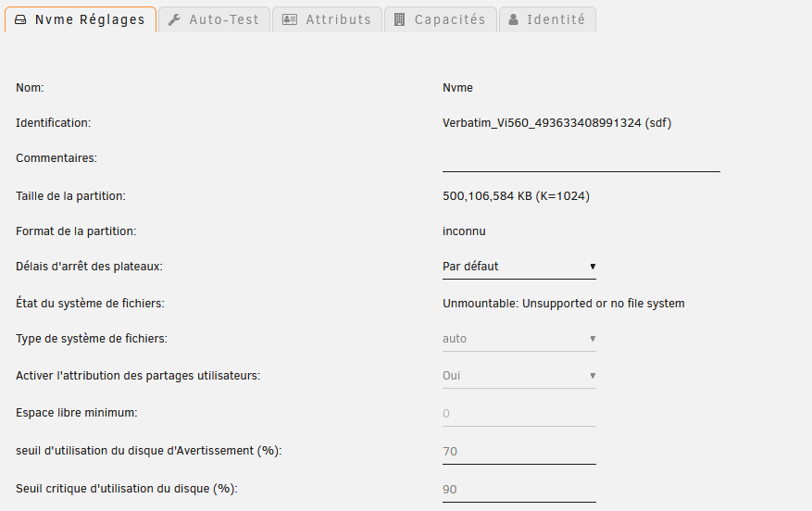This screenshot has width=812, height=511.
Task: Click the 'Activer l'attribution des partages utilisateurs:' label
Action: pos(138,376)
